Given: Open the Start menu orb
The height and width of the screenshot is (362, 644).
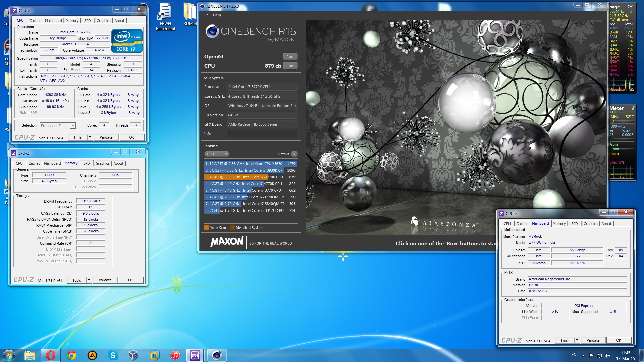Looking at the screenshot, I should [x=9, y=355].
